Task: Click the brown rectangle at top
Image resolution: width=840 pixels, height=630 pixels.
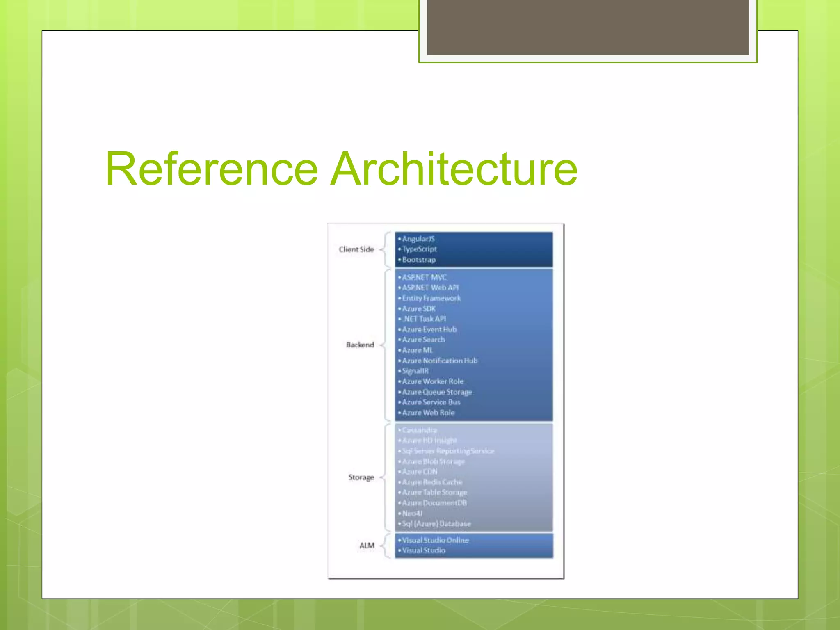Action: click(x=588, y=27)
